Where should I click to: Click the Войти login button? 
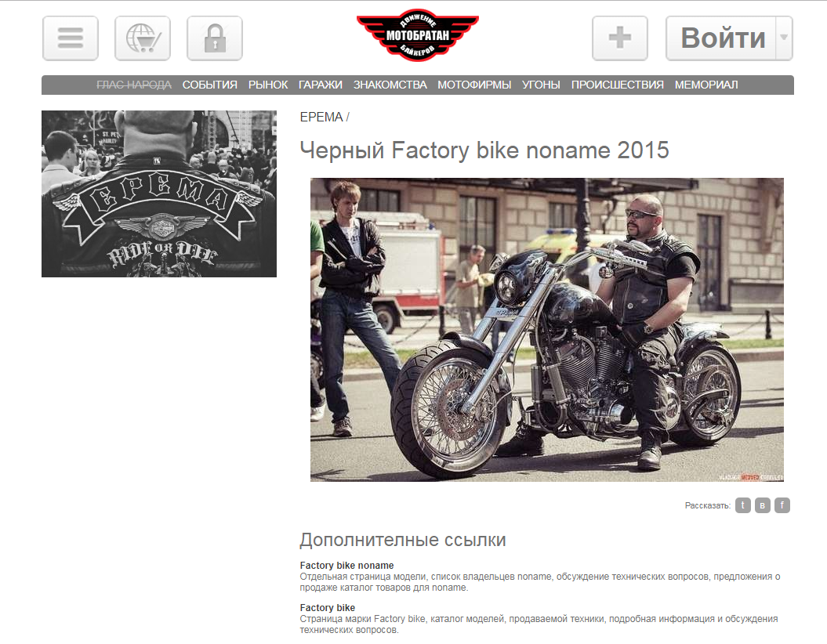[721, 38]
